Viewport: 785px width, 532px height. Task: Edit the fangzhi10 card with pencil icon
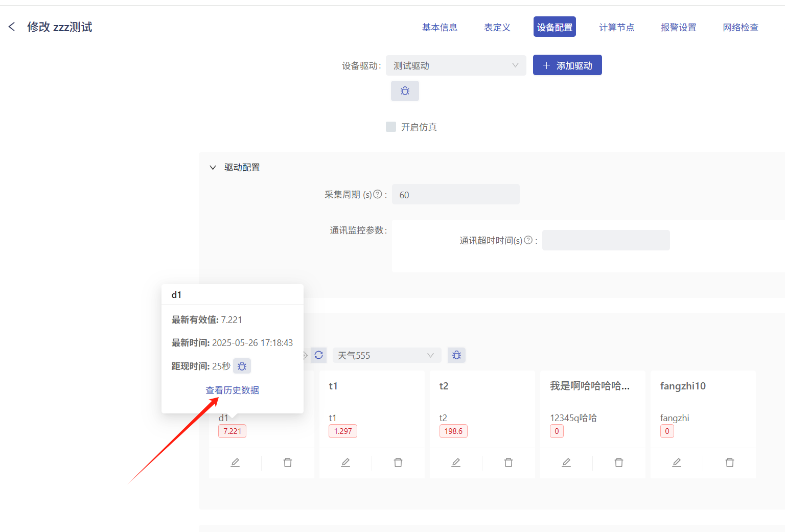tap(677, 462)
